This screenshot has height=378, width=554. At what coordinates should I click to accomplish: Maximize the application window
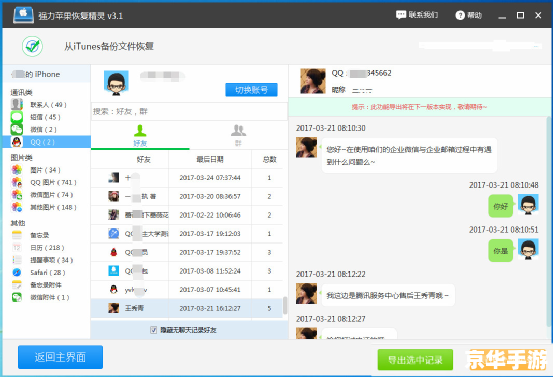[x=520, y=15]
